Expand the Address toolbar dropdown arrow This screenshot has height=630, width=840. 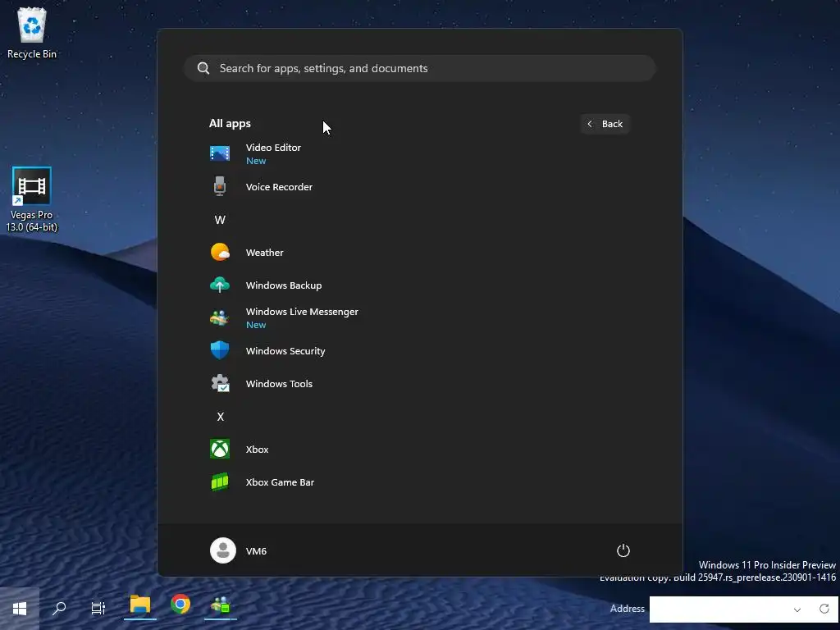pos(797,609)
